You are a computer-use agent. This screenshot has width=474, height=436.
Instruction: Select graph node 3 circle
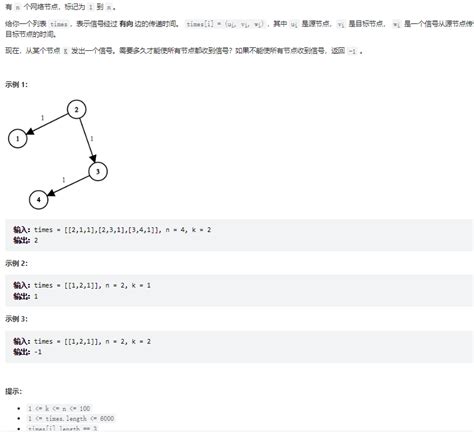[x=98, y=171]
